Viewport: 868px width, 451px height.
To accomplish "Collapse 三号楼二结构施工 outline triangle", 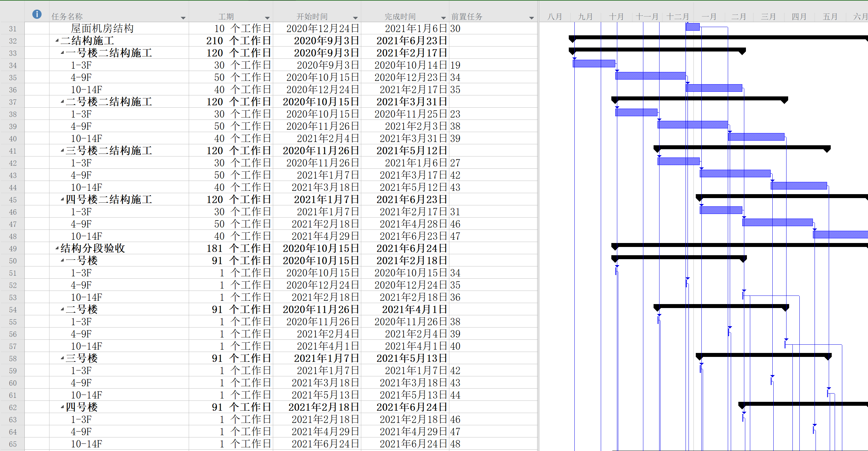I will [62, 151].
